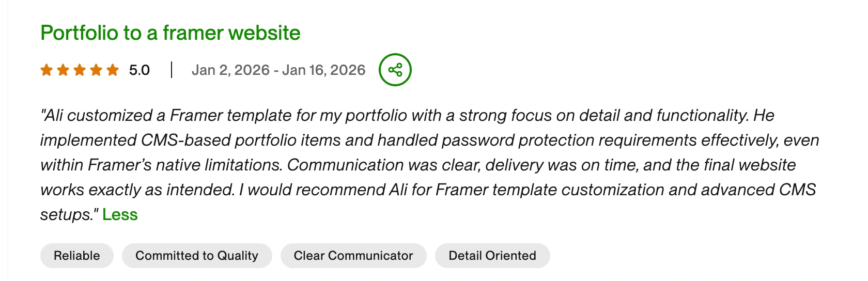Click the second orange rating star
This screenshot has height=281, width=868.
click(63, 70)
